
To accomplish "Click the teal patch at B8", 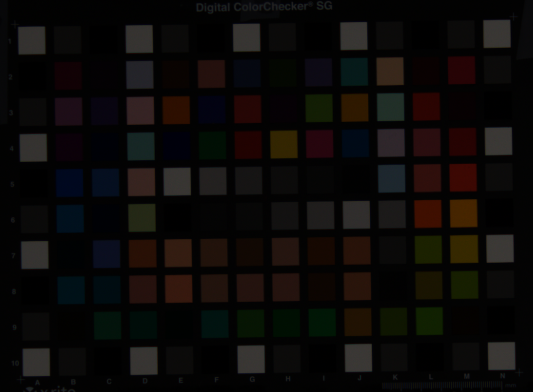I will tap(71, 290).
